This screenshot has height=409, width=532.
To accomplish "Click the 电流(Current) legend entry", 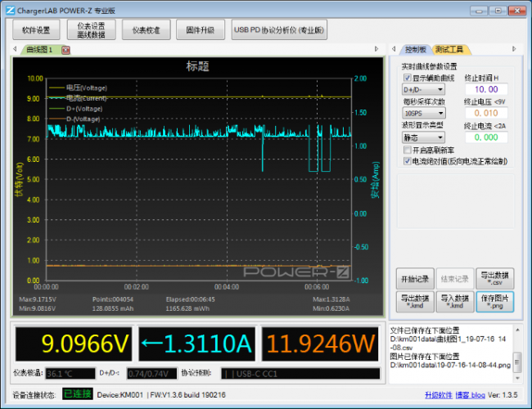I will (x=78, y=98).
